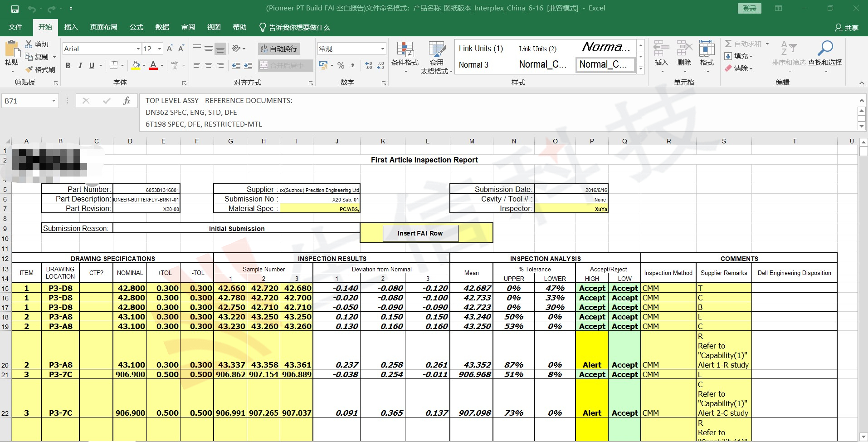Expand the Name Box B71 dropdown

(x=54, y=101)
